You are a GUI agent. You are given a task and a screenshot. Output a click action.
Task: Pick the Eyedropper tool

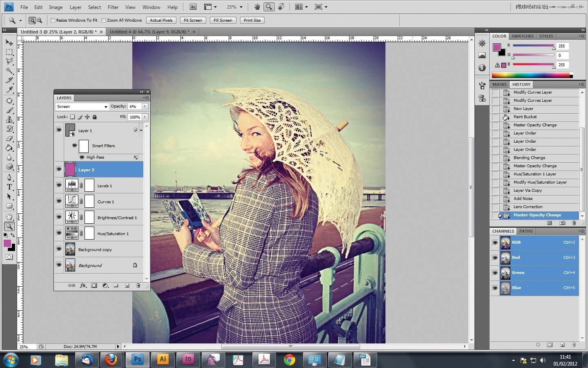pos(9,90)
